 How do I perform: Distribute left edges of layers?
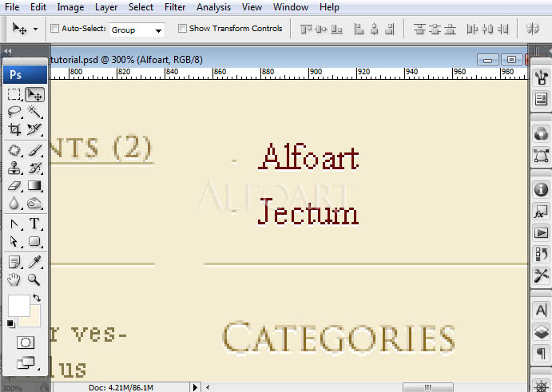click(x=472, y=30)
